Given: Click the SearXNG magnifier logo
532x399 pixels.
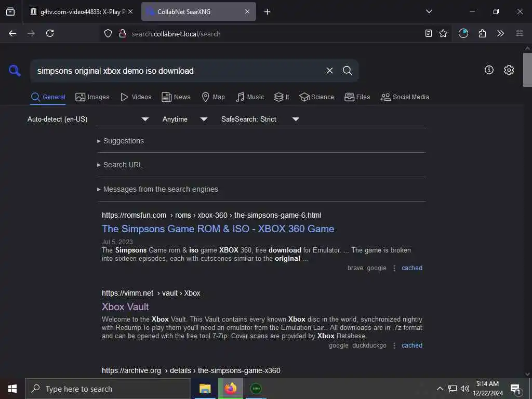Looking at the screenshot, I should [15, 71].
